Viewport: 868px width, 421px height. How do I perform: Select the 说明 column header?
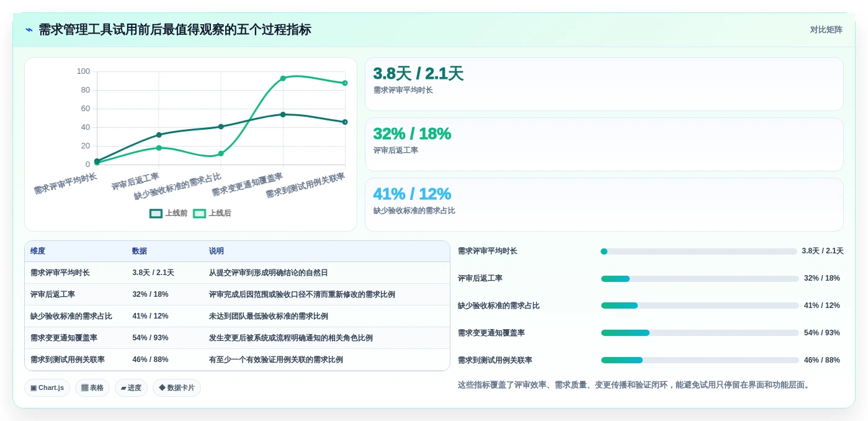(x=217, y=251)
